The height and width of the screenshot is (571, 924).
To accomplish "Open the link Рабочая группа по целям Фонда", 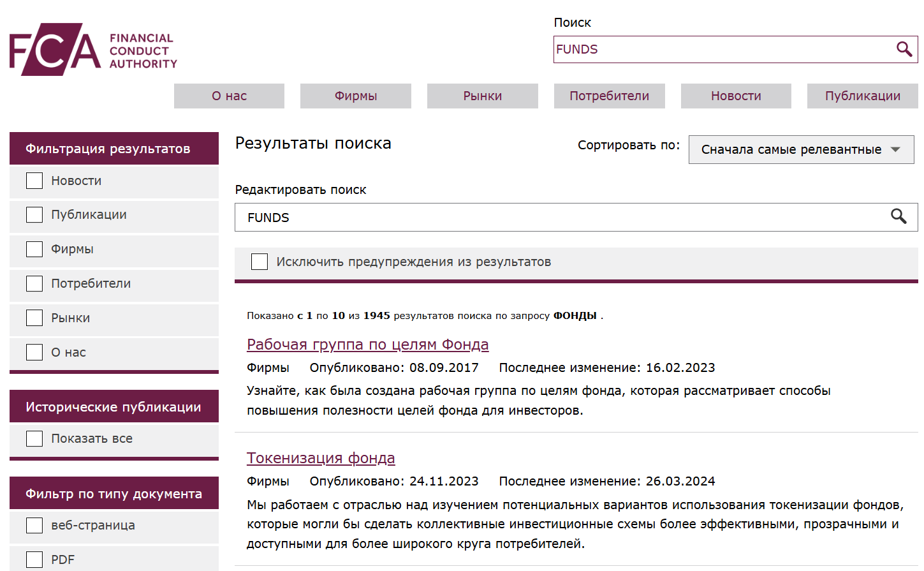I will 367,344.
